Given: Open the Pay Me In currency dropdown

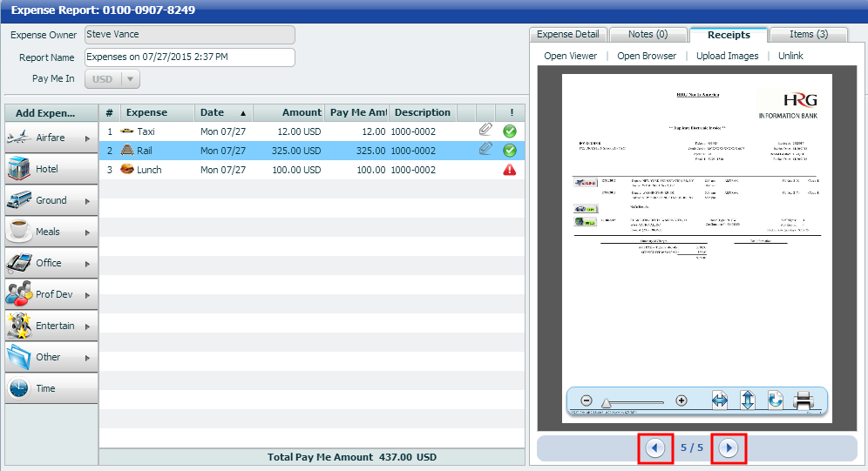Looking at the screenshot, I should 130,79.
